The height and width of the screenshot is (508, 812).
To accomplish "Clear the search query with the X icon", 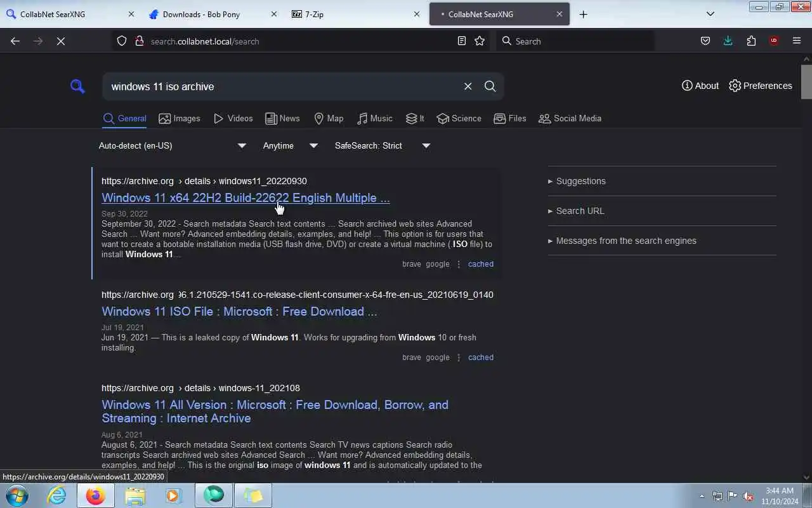I will [468, 86].
